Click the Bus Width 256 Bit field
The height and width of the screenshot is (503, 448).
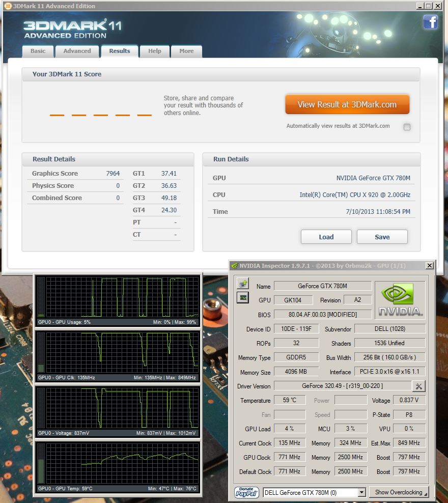click(x=389, y=357)
